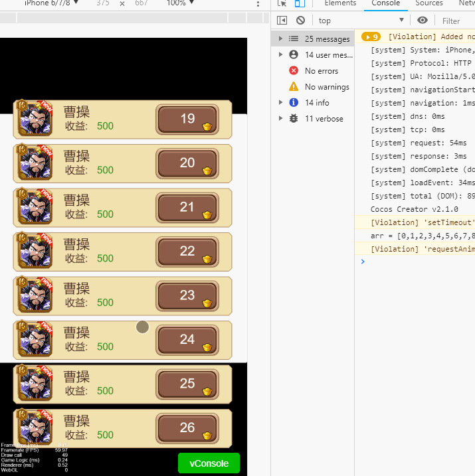Screen dimensions: 475x476
Task: Click the yellow warning triangle icon
Action: pyautogui.click(x=294, y=86)
